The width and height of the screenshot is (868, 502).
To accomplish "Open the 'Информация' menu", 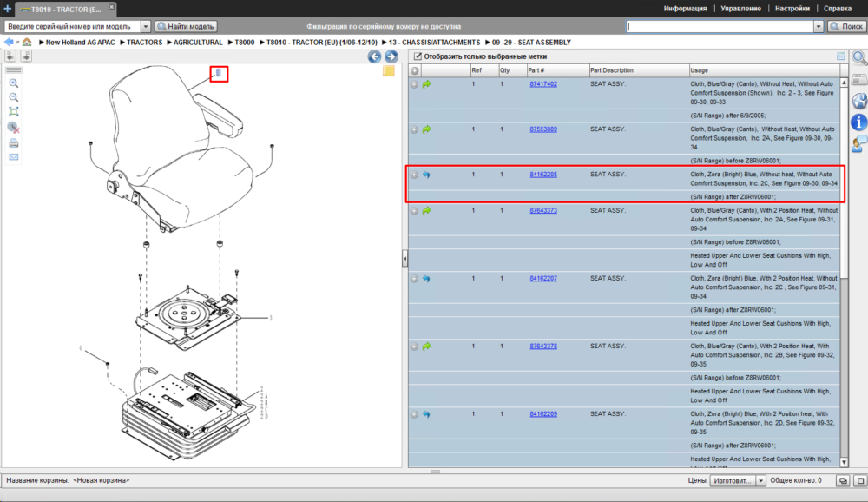I will click(x=686, y=9).
